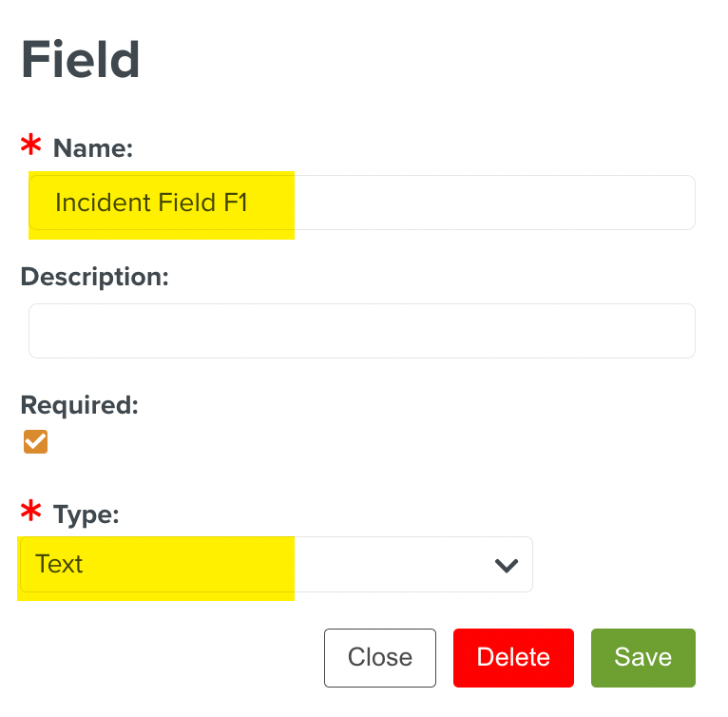Click the red asterisk beside Name
The width and height of the screenshot is (728, 717).
pyautogui.click(x=31, y=146)
